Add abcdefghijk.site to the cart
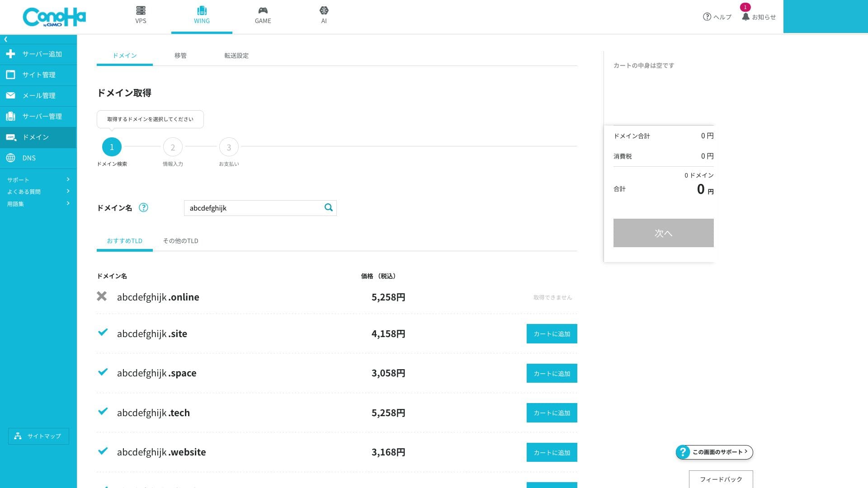 point(552,334)
